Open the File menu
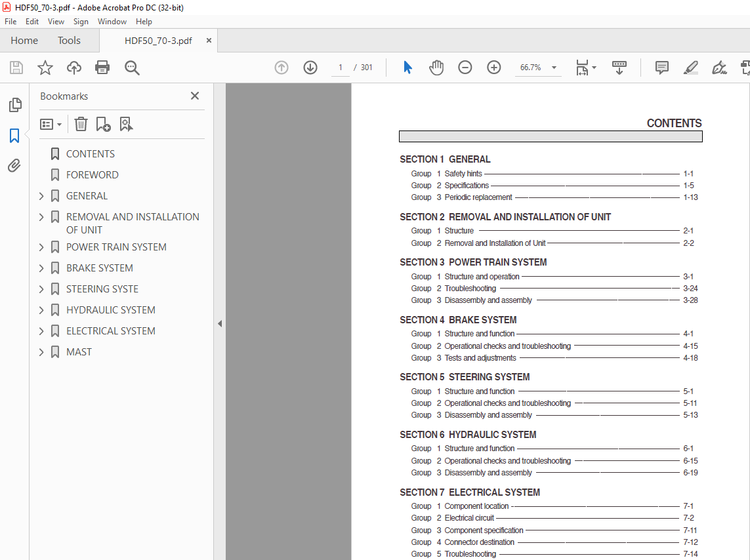The image size is (750, 560). pyautogui.click(x=10, y=22)
